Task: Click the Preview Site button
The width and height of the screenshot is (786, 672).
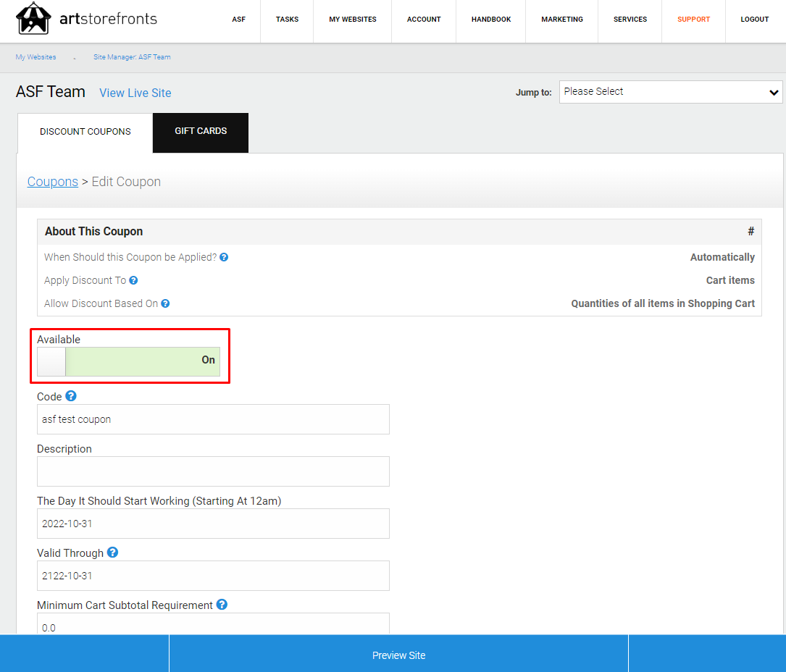Action: [398, 654]
